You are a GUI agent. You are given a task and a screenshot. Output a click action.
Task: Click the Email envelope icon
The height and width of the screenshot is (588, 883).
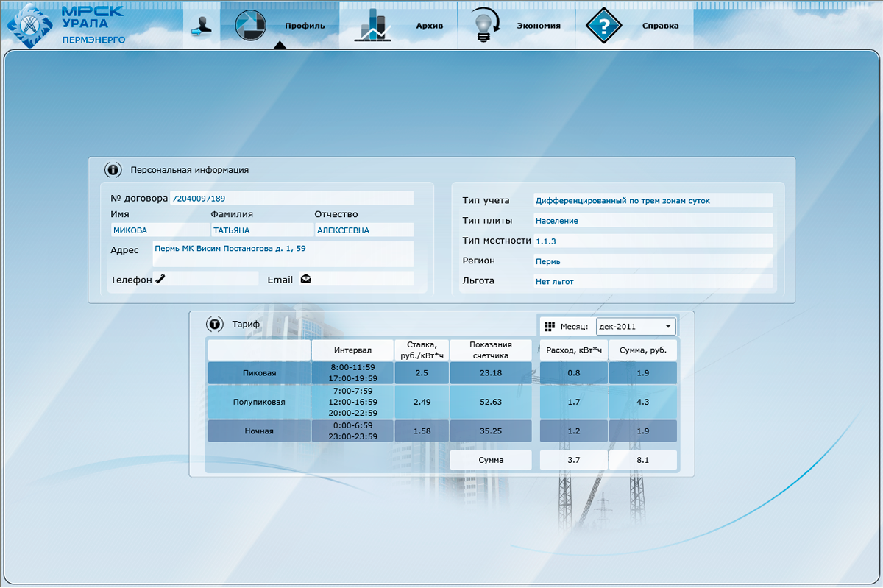306,279
